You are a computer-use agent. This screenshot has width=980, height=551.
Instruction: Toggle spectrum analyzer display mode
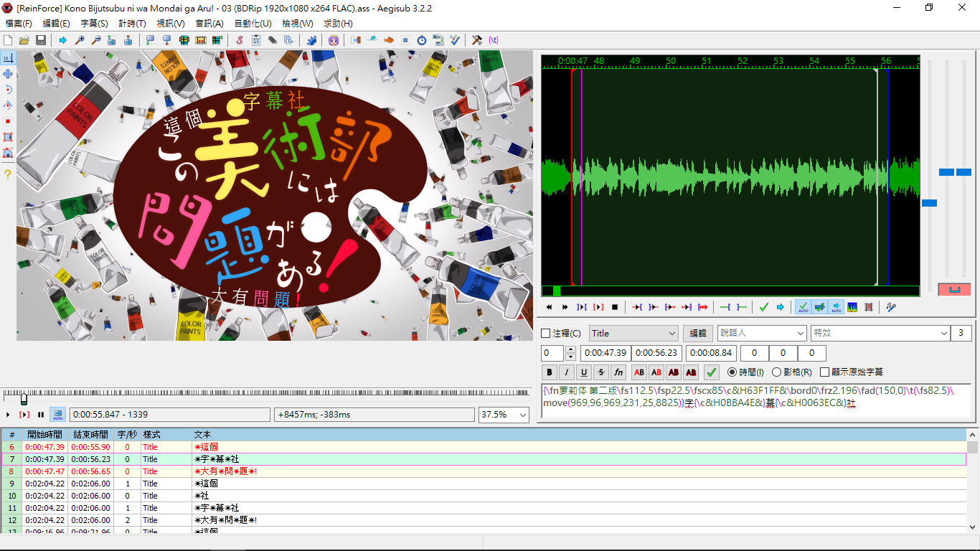tap(852, 307)
